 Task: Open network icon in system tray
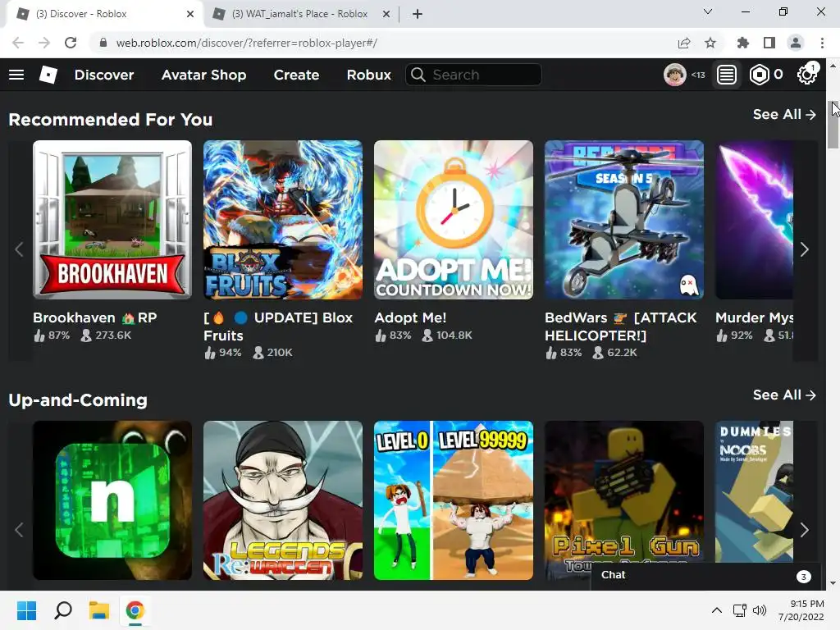[x=740, y=610]
